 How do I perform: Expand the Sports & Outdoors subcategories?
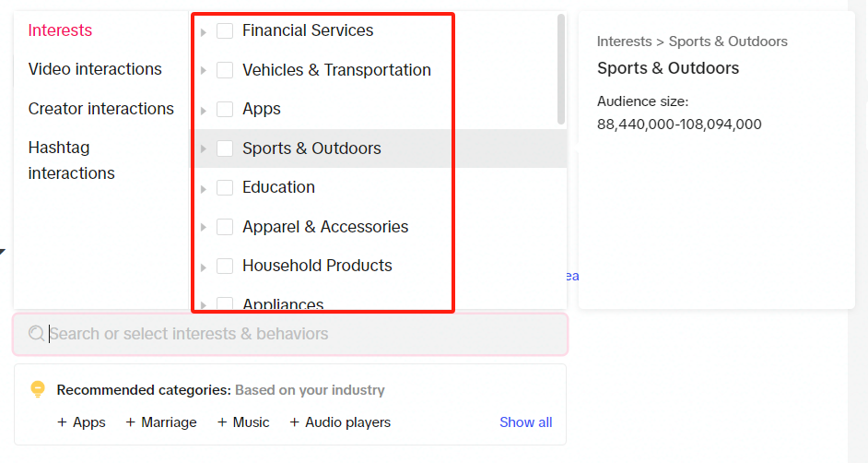(x=204, y=149)
